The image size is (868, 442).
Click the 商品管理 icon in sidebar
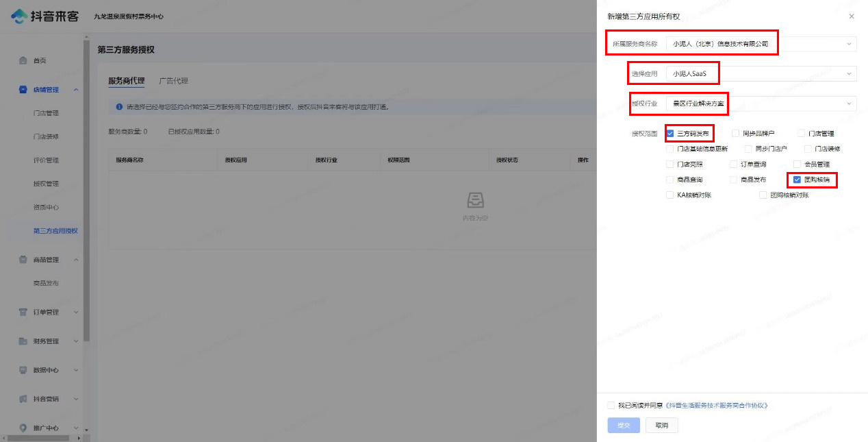pos(23,260)
